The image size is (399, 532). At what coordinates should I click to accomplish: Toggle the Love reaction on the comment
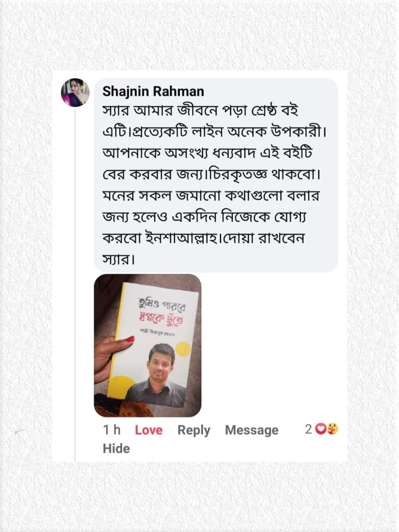pyautogui.click(x=149, y=430)
